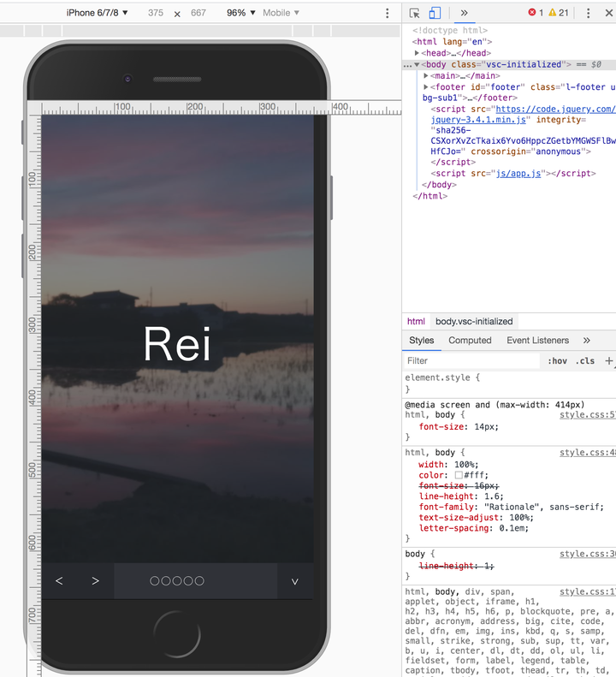Expand the head element node
This screenshot has width=616, height=677.
coord(417,53)
